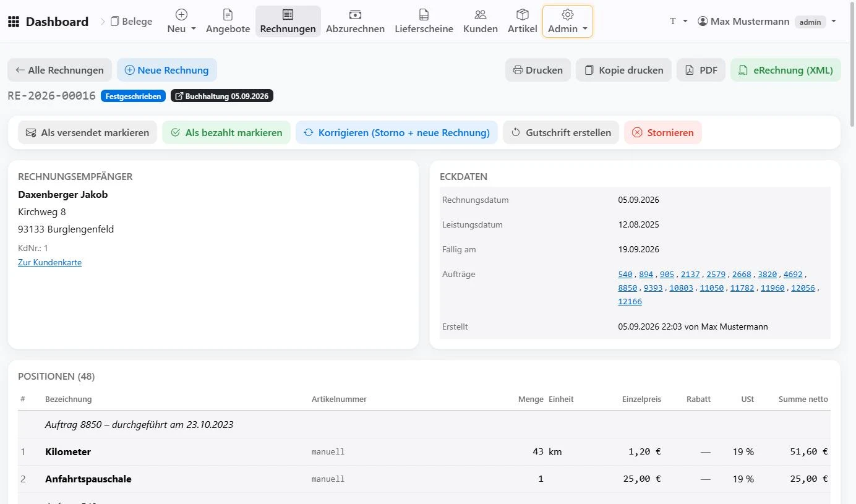Open order link 8850
The image size is (856, 504).
[628, 288]
